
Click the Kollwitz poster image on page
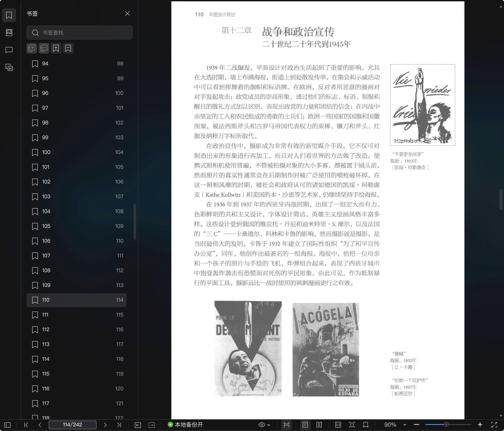[x=422, y=105]
